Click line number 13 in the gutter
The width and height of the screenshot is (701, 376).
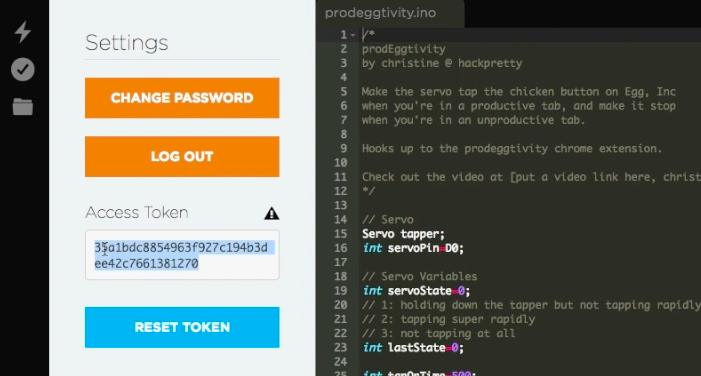[341, 205]
